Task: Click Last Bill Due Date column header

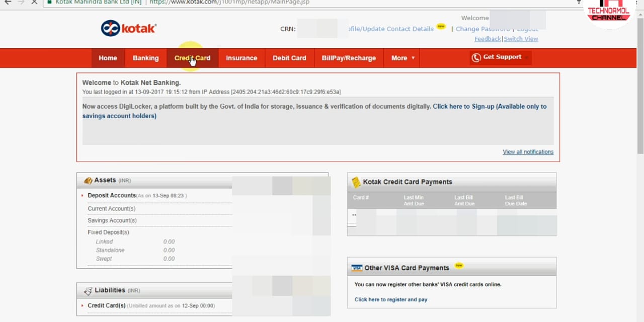Action: 516,201
